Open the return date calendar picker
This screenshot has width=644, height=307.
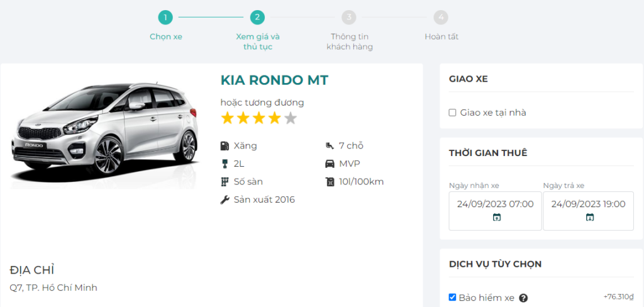click(x=589, y=218)
